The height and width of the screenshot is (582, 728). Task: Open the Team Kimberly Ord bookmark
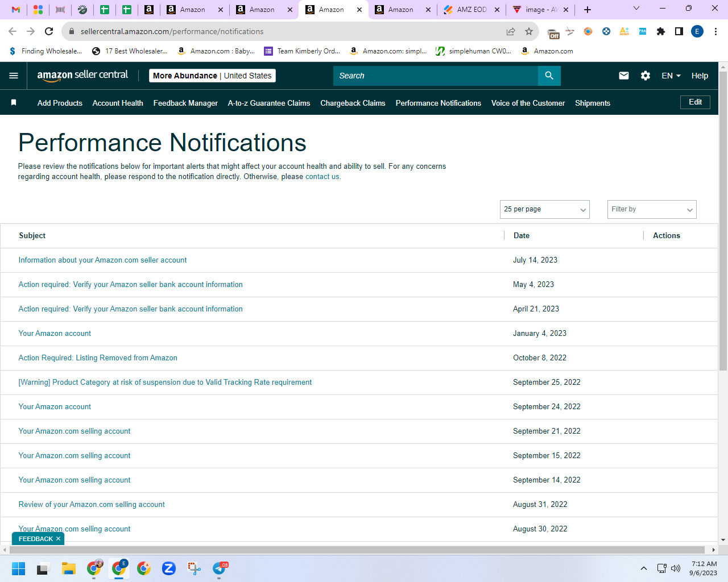(302, 51)
